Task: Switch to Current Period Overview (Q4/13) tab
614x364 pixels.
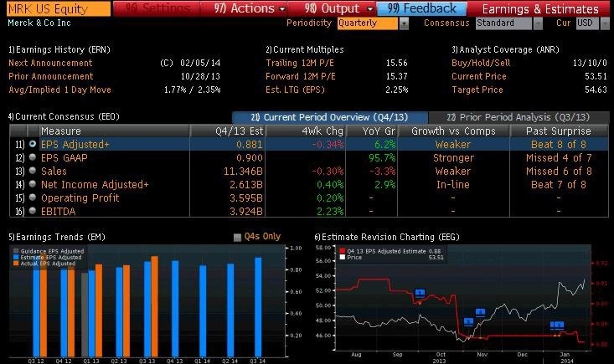Action: 330,117
